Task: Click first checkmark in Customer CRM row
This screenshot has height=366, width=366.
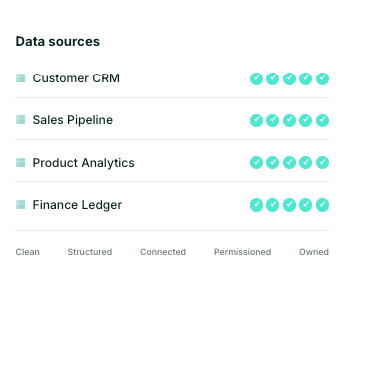Action: (x=256, y=79)
